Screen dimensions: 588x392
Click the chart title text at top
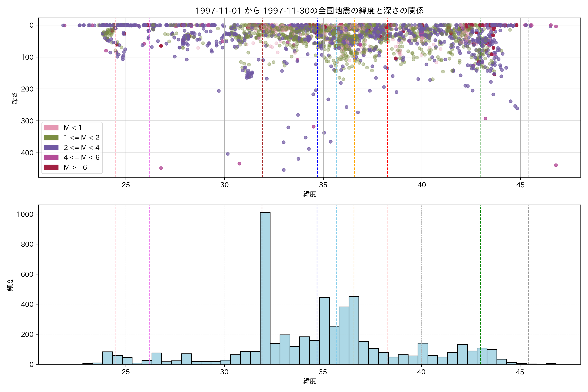(309, 11)
